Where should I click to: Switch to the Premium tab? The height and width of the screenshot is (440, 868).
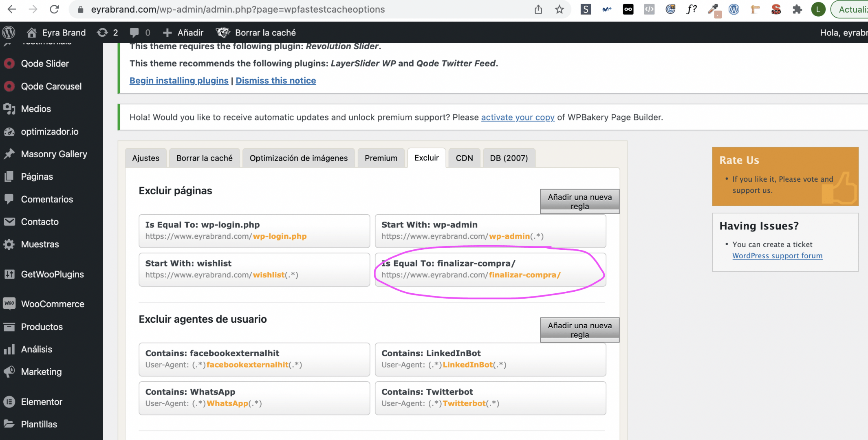point(381,158)
